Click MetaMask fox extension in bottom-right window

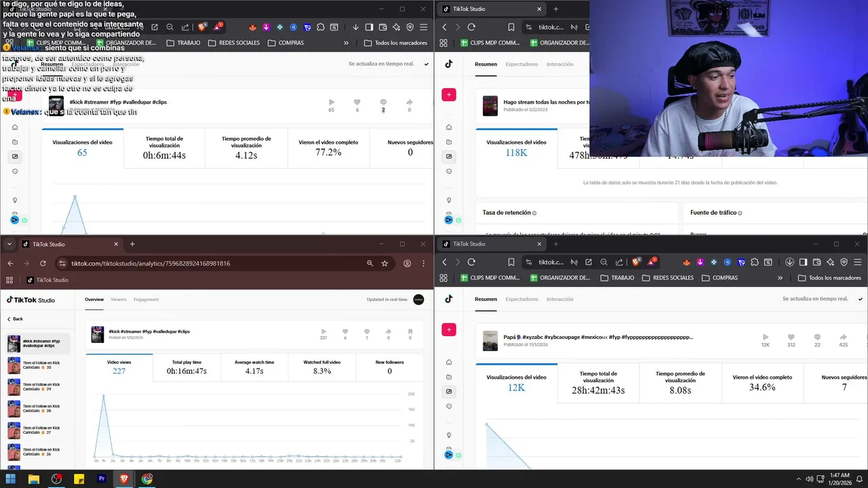[x=687, y=262]
